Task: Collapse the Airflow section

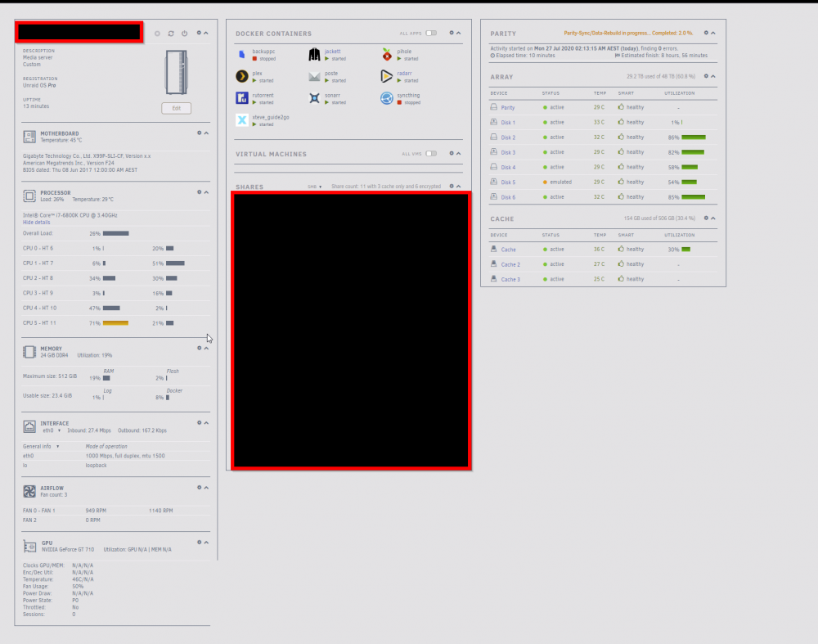Action: coord(207,488)
